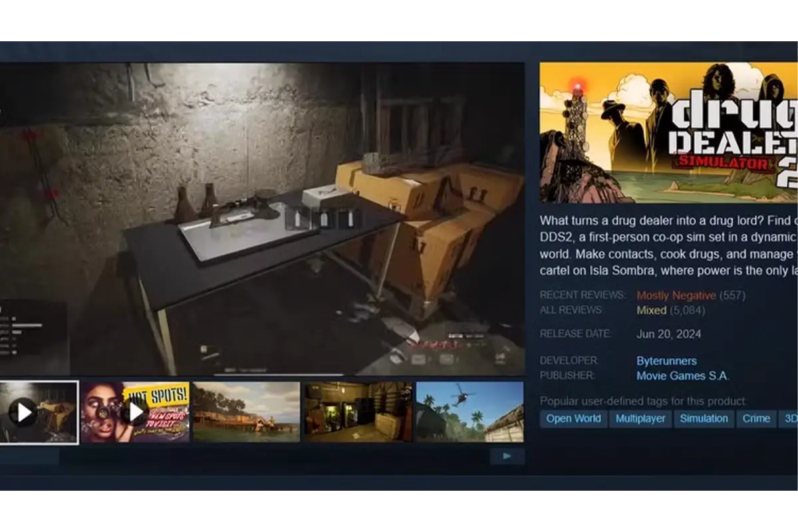Click the recent review count (557)
This screenshot has width=798, height=532.
pyautogui.click(x=732, y=295)
